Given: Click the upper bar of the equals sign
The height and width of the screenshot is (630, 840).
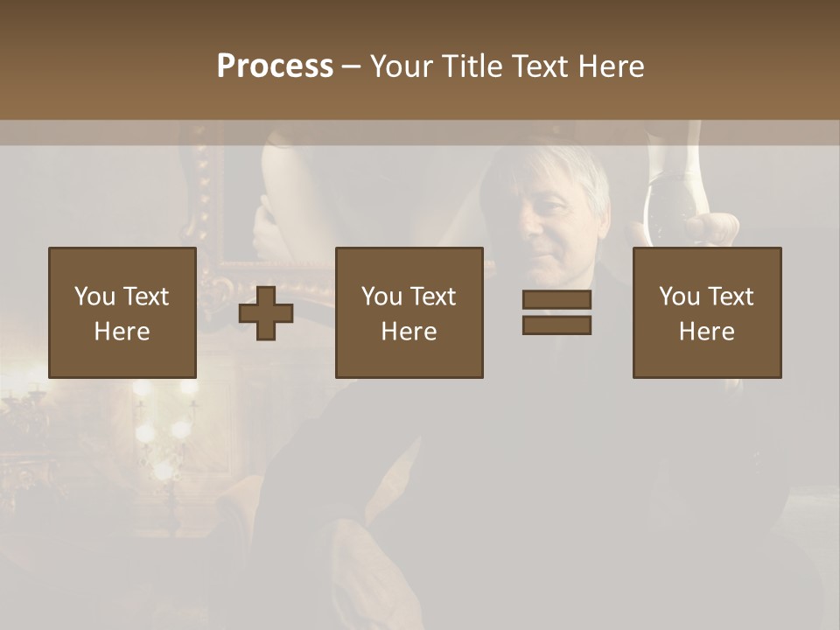Looking at the screenshot, I should (556, 299).
